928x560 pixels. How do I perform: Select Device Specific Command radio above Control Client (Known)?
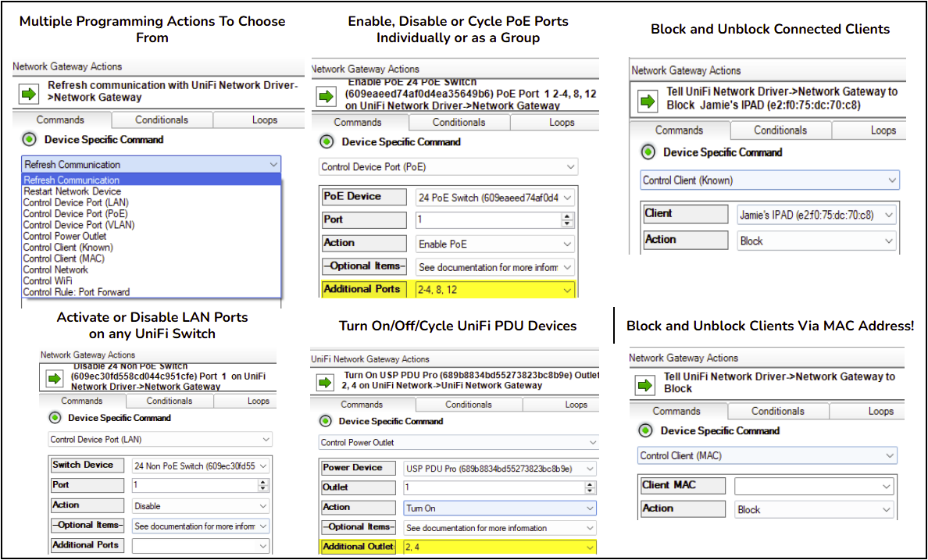pos(648,152)
